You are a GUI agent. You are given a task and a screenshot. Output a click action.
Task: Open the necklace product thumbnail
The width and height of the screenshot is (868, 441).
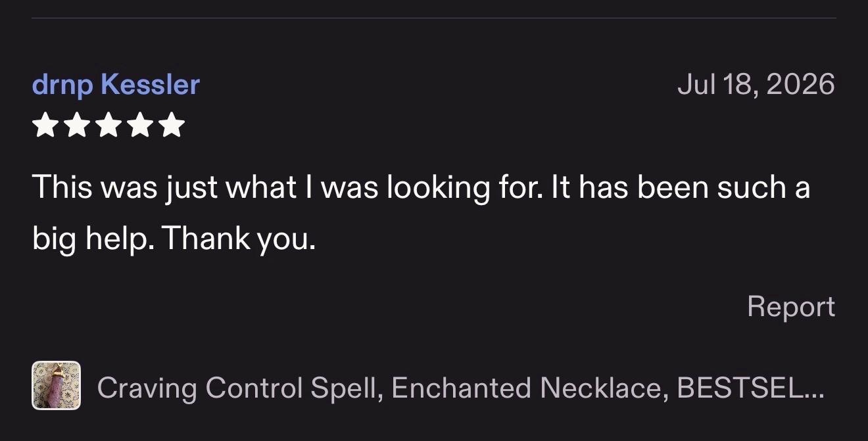56,386
